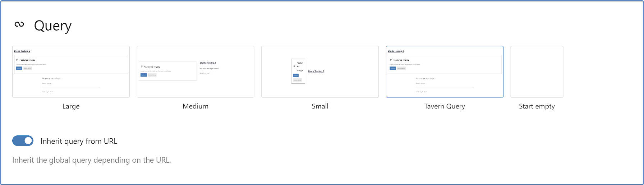Click the "Medium" label text
This screenshot has height=185, width=644.
(195, 106)
